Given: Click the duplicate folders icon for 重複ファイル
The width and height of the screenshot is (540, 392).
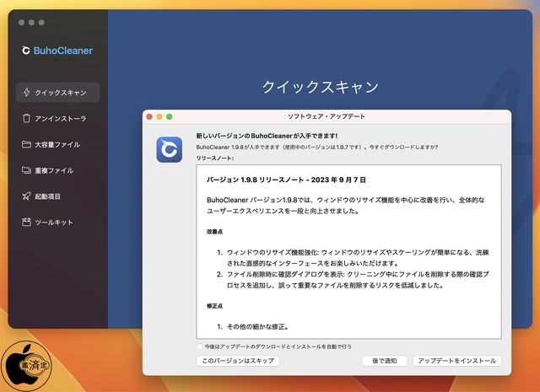Looking at the screenshot, I should pos(26,170).
